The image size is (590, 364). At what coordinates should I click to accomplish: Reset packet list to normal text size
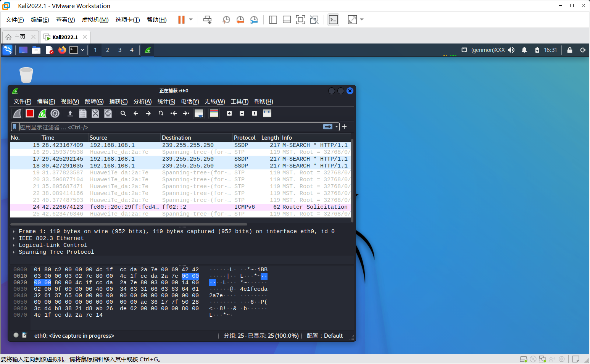click(x=254, y=113)
